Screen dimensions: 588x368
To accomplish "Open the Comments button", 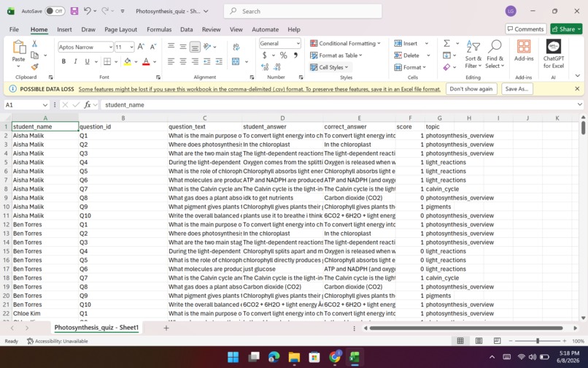I will [525, 29].
